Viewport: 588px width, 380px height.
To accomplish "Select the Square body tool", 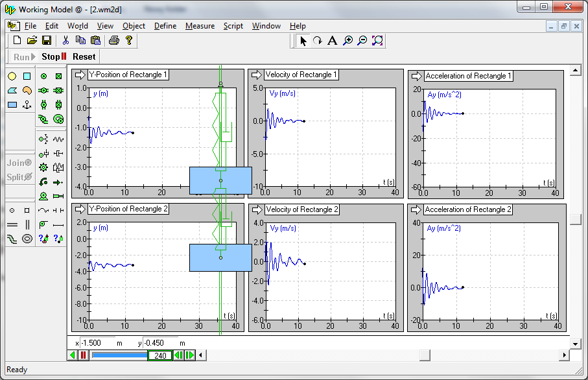I will (x=27, y=76).
